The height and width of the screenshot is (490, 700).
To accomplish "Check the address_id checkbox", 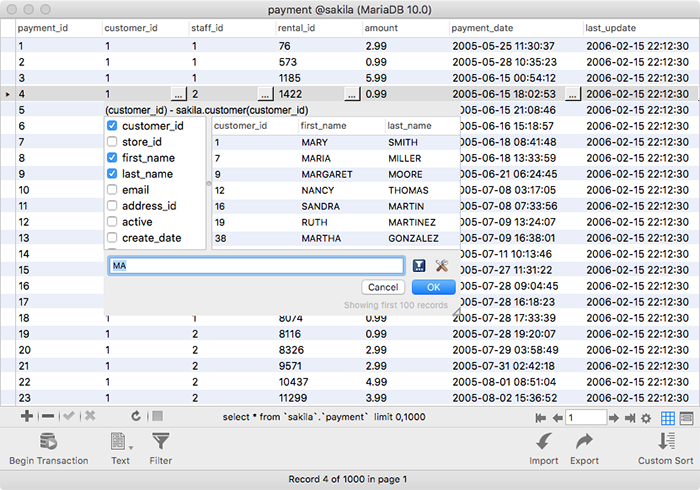I will [112, 205].
